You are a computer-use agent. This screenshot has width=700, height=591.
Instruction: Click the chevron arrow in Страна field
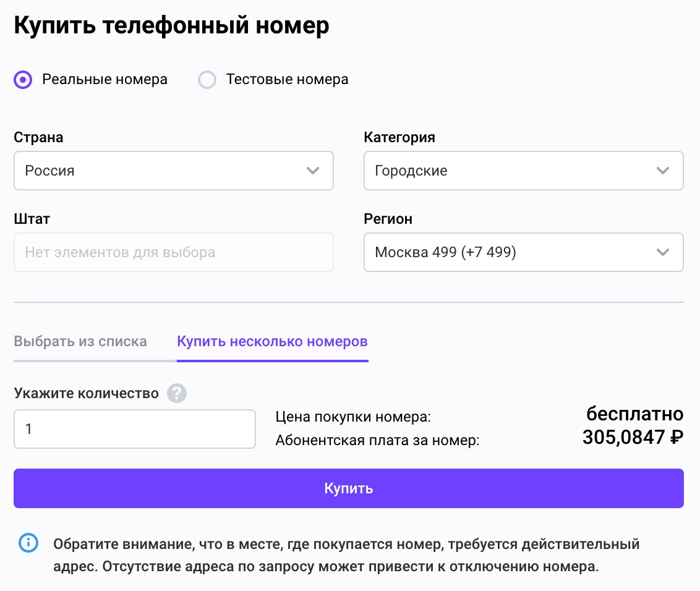pos(313,171)
